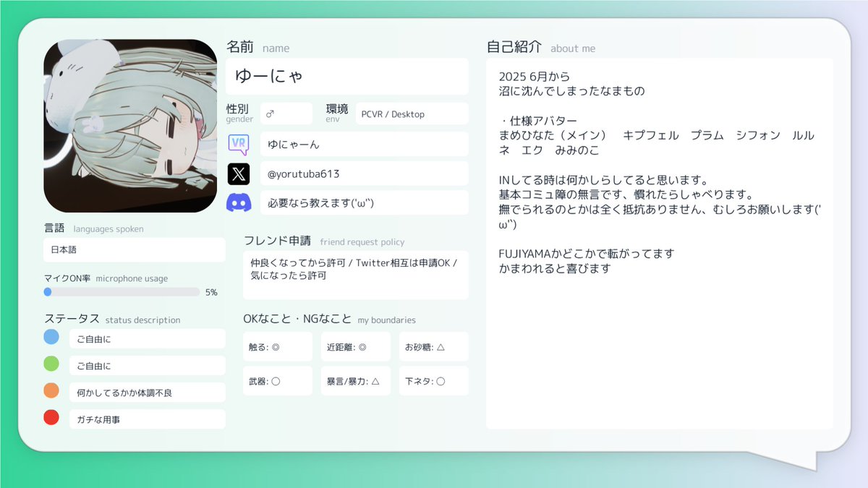Click the green status field ご自由に
This screenshot has width=868, height=488.
point(148,365)
